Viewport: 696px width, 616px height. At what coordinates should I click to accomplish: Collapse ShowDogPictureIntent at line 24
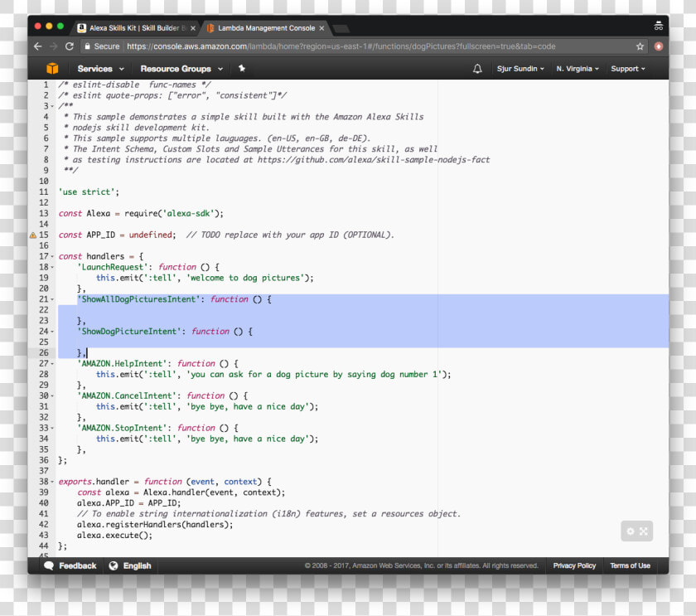(x=52, y=332)
